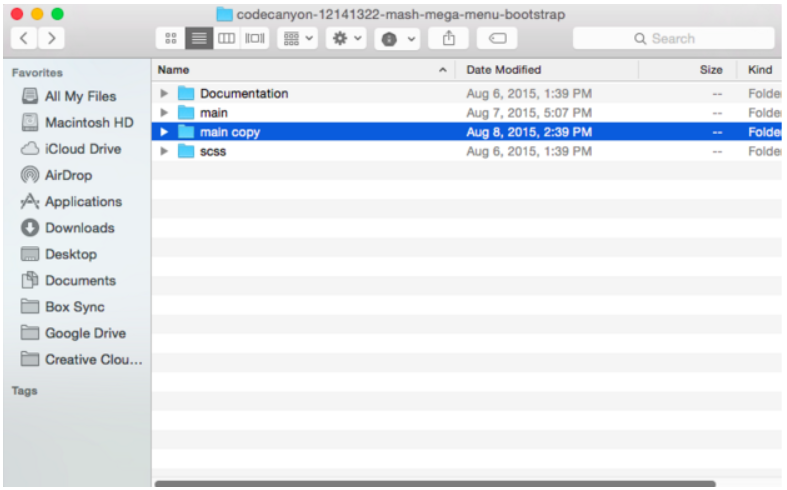787x490 pixels.
Task: Sort by the Kind column header
Action: pos(760,70)
